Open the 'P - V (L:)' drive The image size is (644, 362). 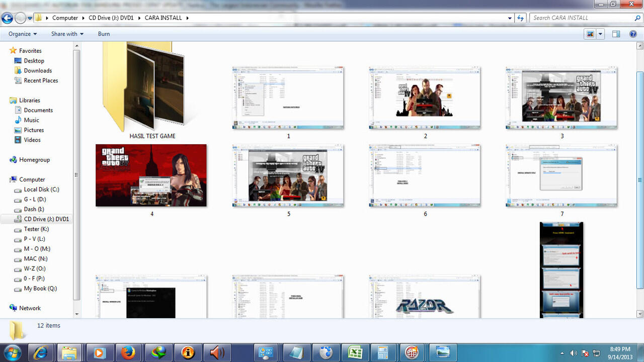30,239
